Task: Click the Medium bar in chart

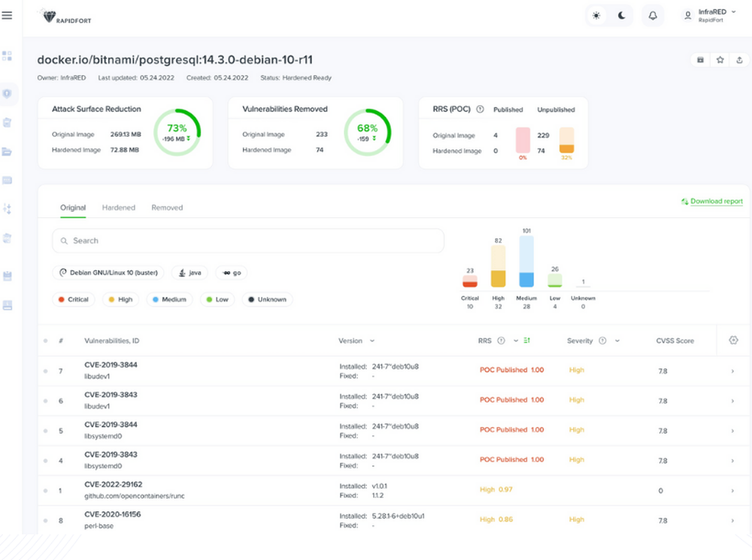Action: pos(526,262)
